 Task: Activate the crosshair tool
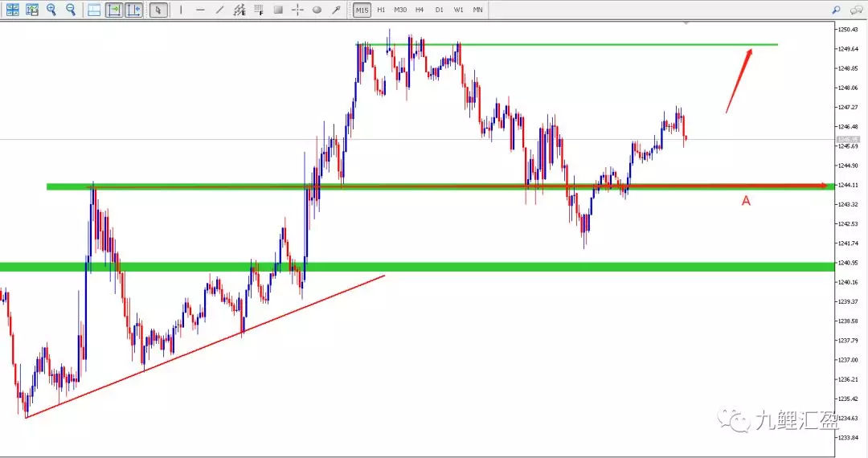coord(297,10)
